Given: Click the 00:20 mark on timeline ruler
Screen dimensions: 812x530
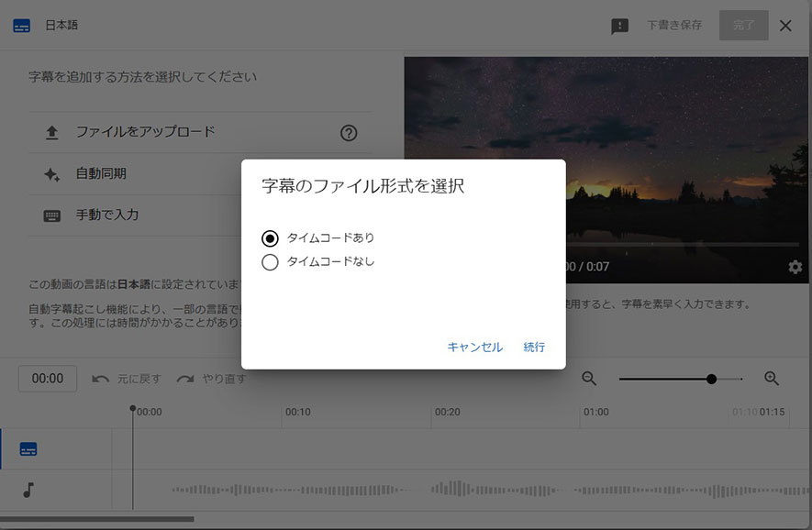Looking at the screenshot, I should point(448,412).
